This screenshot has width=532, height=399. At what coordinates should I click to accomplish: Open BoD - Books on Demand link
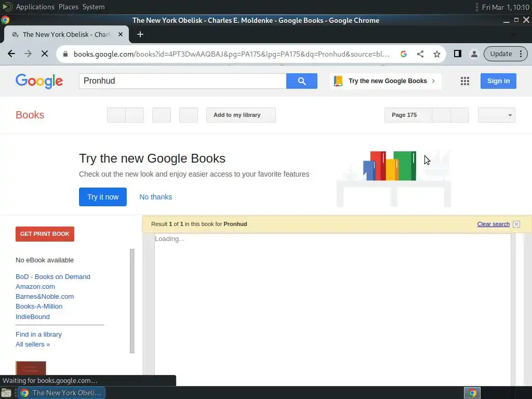pyautogui.click(x=53, y=276)
